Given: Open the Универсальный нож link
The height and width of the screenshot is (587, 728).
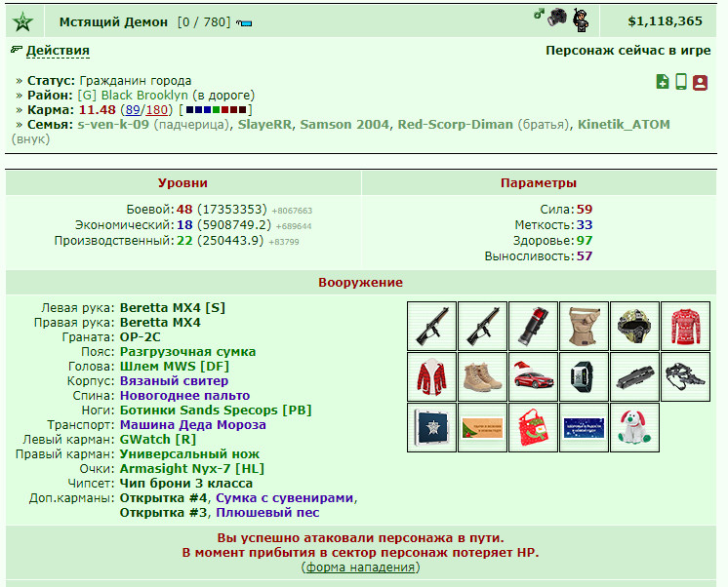Looking at the screenshot, I should pyautogui.click(x=189, y=453).
